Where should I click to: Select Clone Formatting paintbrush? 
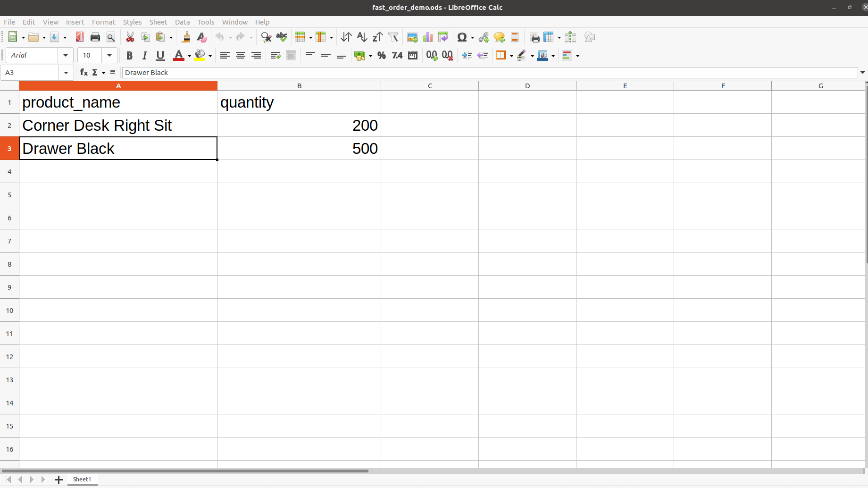186,37
